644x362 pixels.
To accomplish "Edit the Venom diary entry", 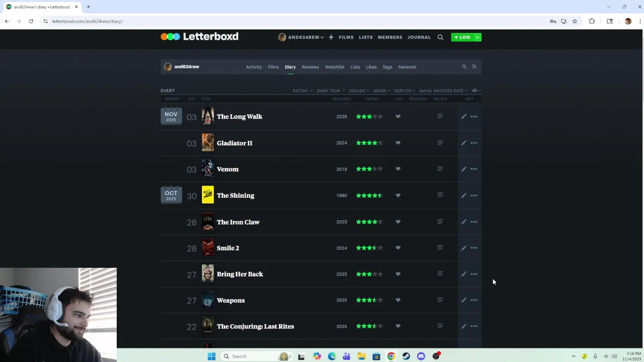I will pos(464,169).
